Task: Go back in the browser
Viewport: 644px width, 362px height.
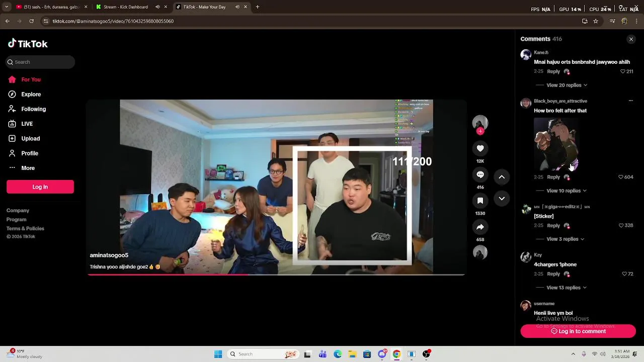Action: tap(7, 21)
